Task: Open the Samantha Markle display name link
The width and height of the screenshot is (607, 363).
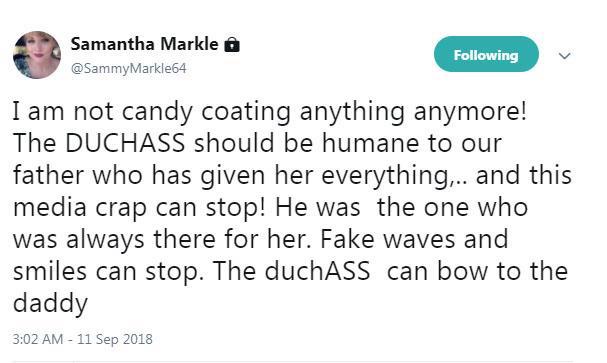Action: pos(144,44)
